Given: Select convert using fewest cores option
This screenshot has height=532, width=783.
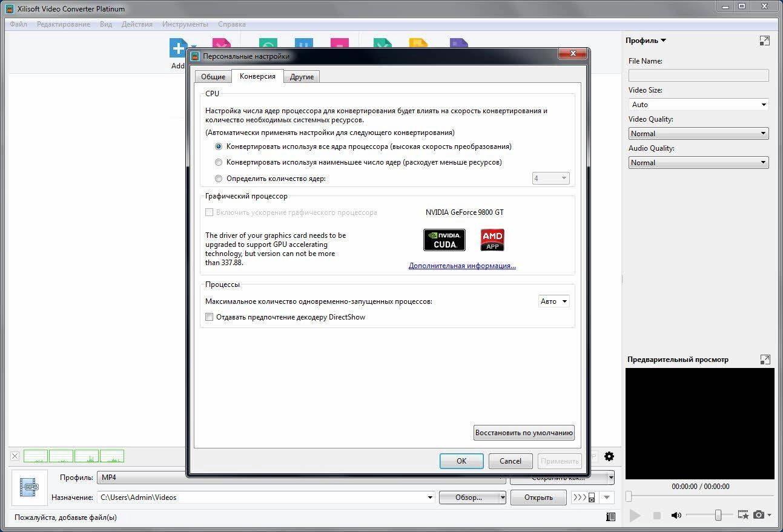Looking at the screenshot, I should (x=219, y=162).
